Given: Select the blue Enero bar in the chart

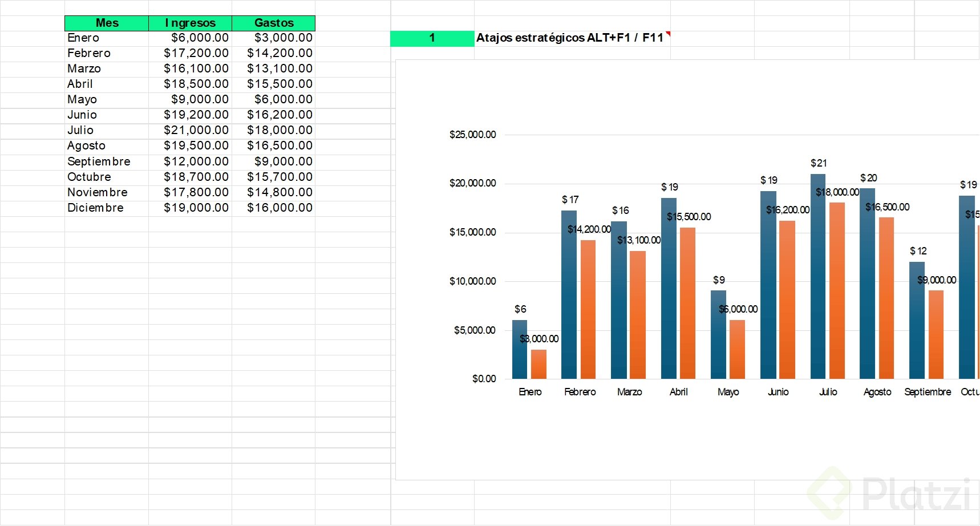Looking at the screenshot, I should (x=520, y=349).
